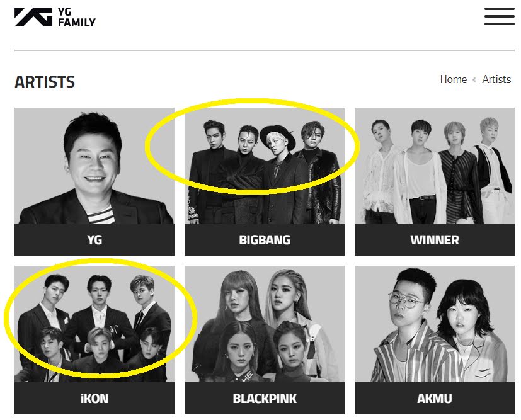Go to Home breadcrumb link

tap(453, 79)
